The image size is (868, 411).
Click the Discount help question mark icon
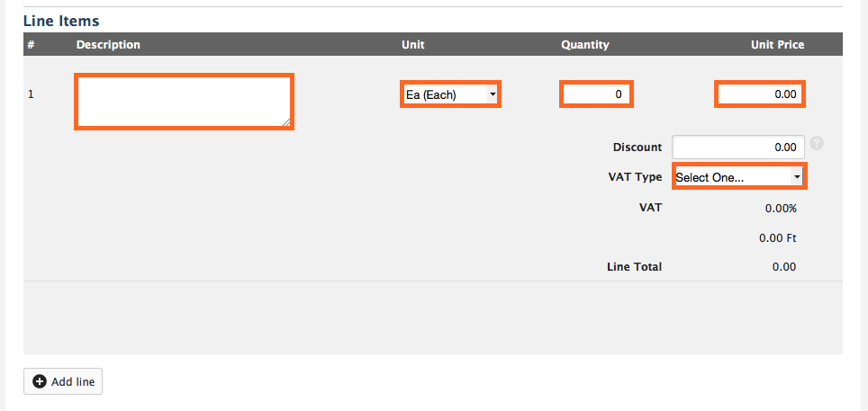817,143
